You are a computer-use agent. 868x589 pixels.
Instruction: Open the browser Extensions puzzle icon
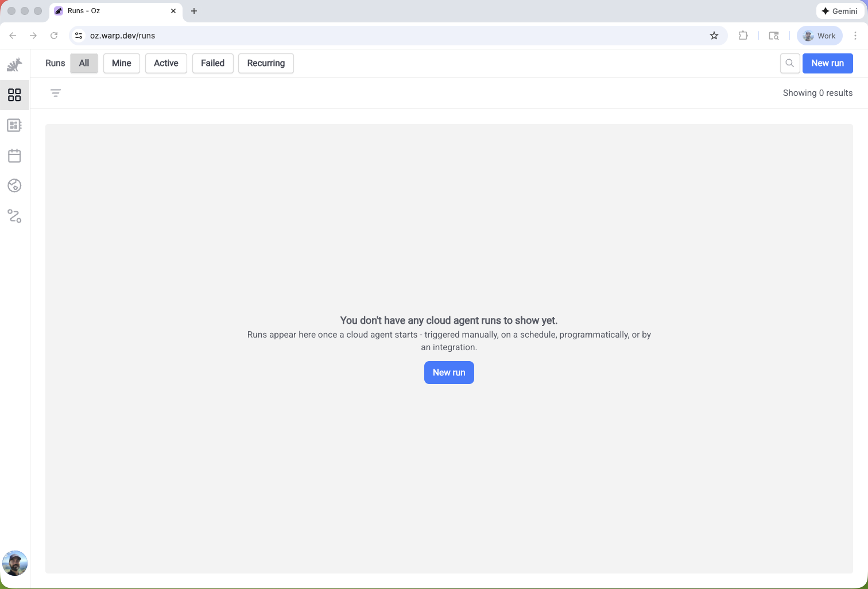point(743,36)
